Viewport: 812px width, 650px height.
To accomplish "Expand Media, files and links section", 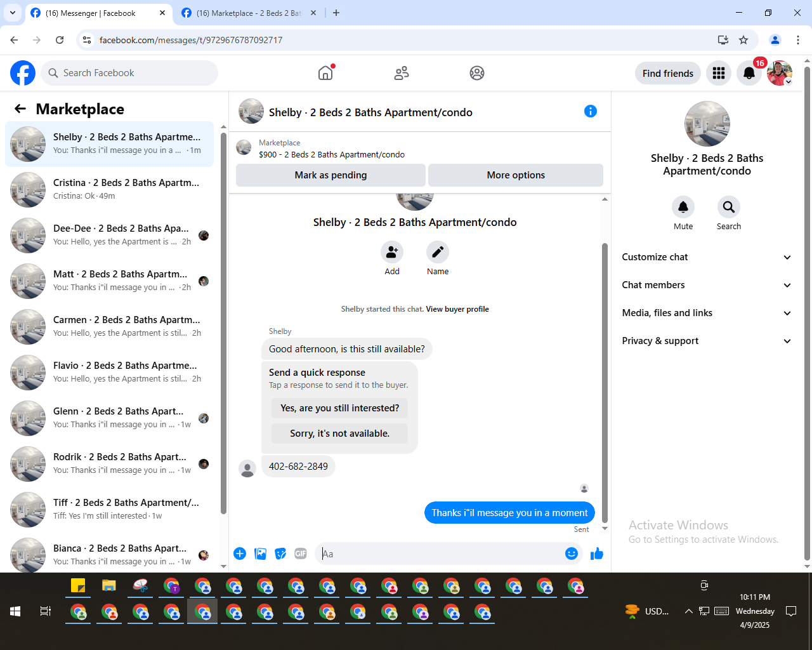I will [x=707, y=313].
